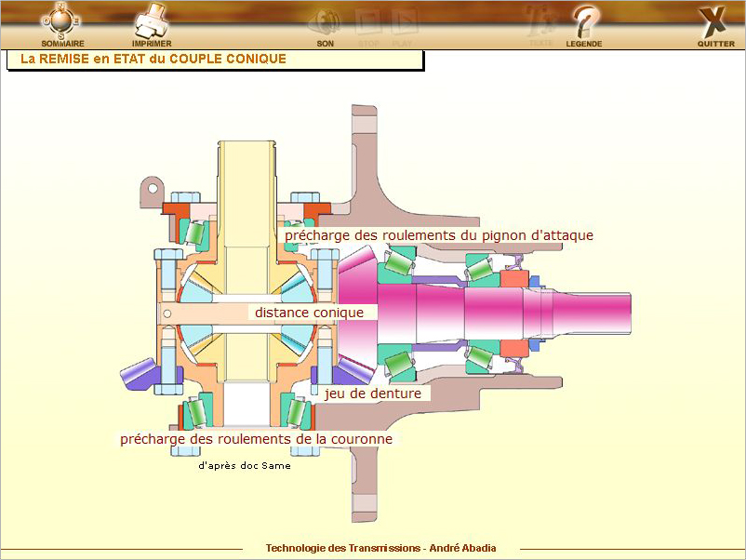Click the "distance conique" label
The width and height of the screenshot is (746, 560).
click(x=309, y=313)
